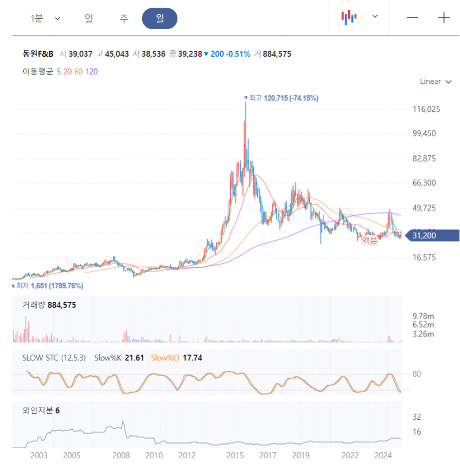Select the 월 monthly tab
Screen dimensions: 460x476
(160, 19)
